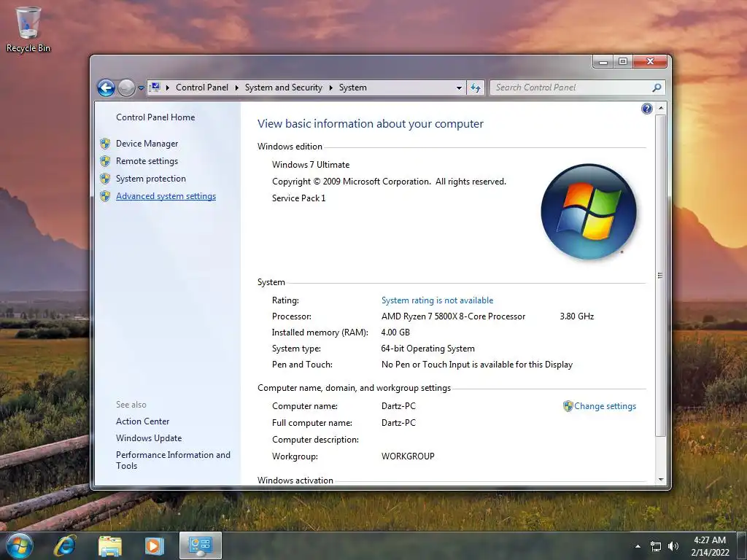The height and width of the screenshot is (560, 747).
Task: Select Control Panel in the address breadcrumb
Action: tap(202, 87)
